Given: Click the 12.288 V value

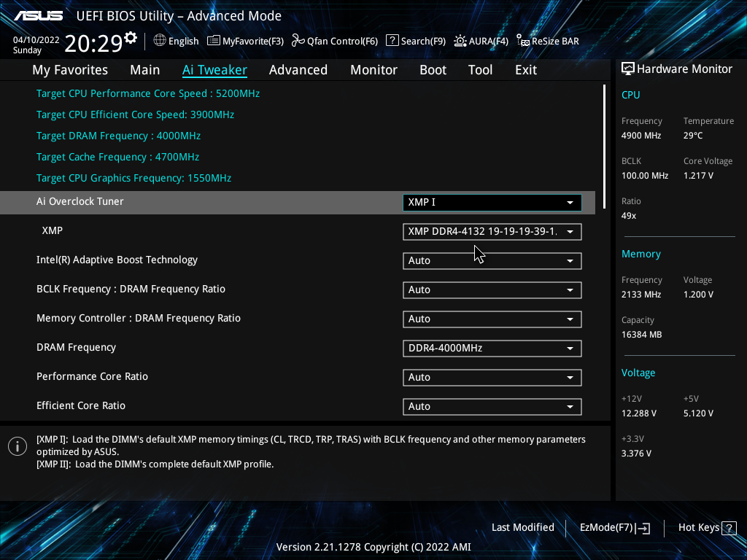Looking at the screenshot, I should click(639, 413).
